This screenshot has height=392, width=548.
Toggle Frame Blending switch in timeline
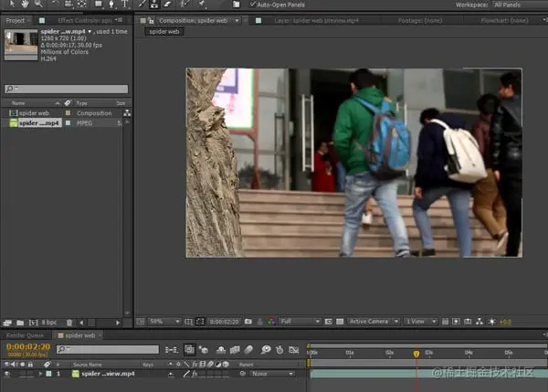click(235, 349)
